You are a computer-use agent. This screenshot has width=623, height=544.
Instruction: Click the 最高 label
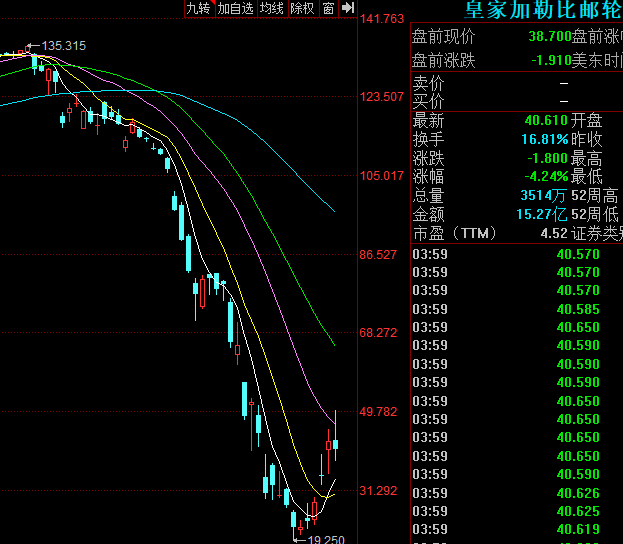[587, 159]
